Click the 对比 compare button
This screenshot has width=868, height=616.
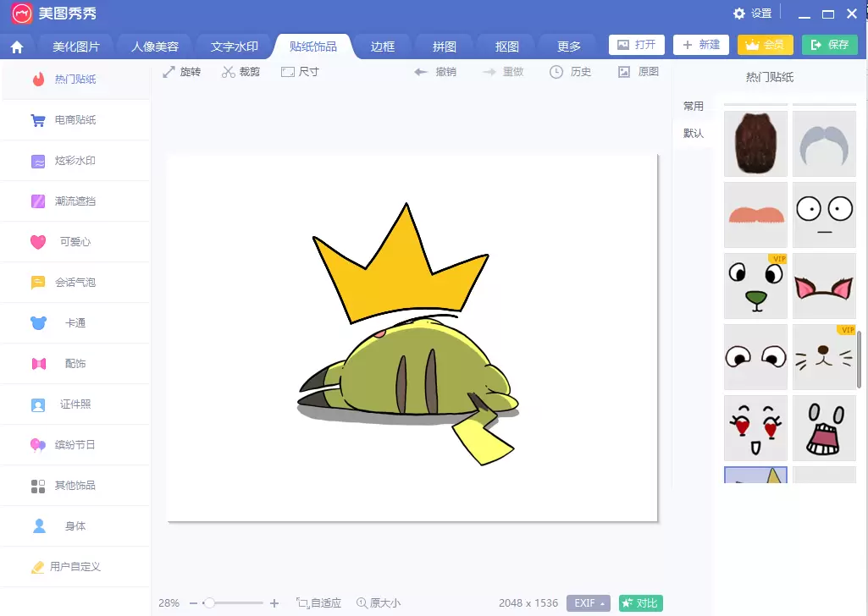point(640,603)
